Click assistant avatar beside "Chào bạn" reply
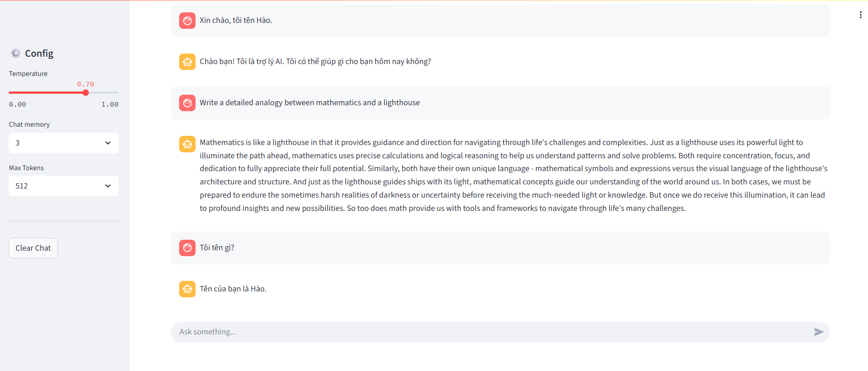The height and width of the screenshot is (371, 868). click(x=187, y=62)
